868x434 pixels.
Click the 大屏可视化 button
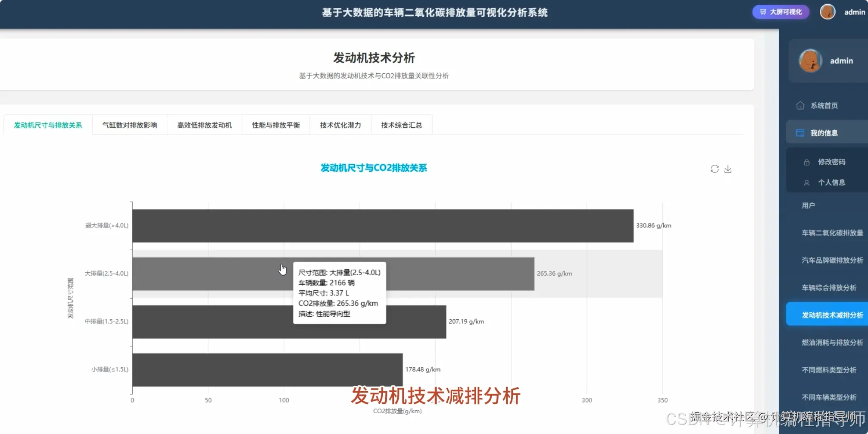click(780, 12)
